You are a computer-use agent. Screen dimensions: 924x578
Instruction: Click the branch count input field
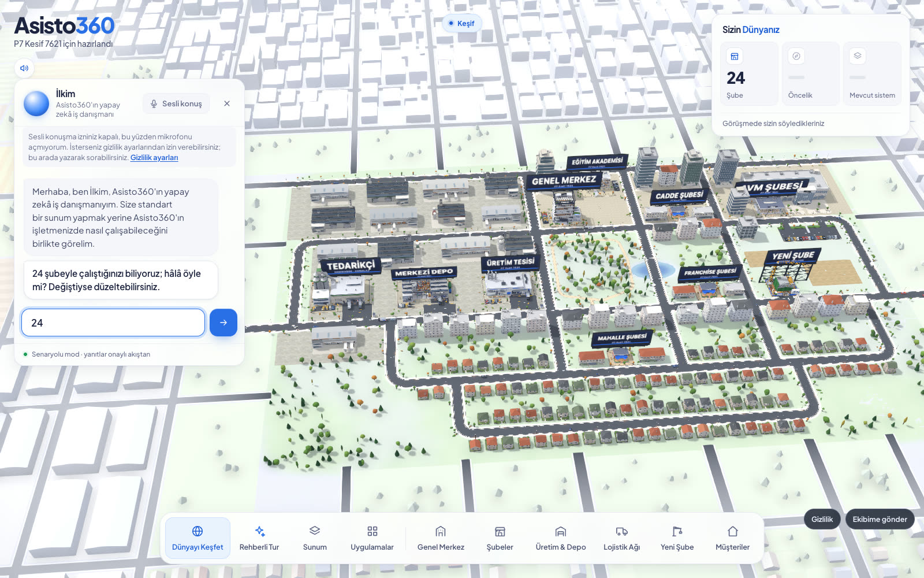point(113,323)
